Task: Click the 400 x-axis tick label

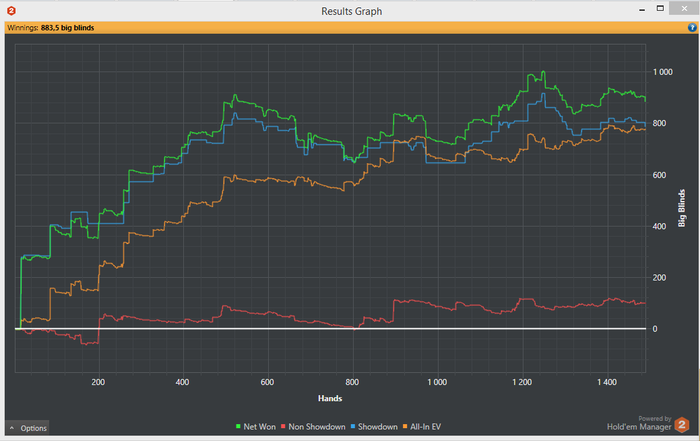Action: click(x=182, y=382)
